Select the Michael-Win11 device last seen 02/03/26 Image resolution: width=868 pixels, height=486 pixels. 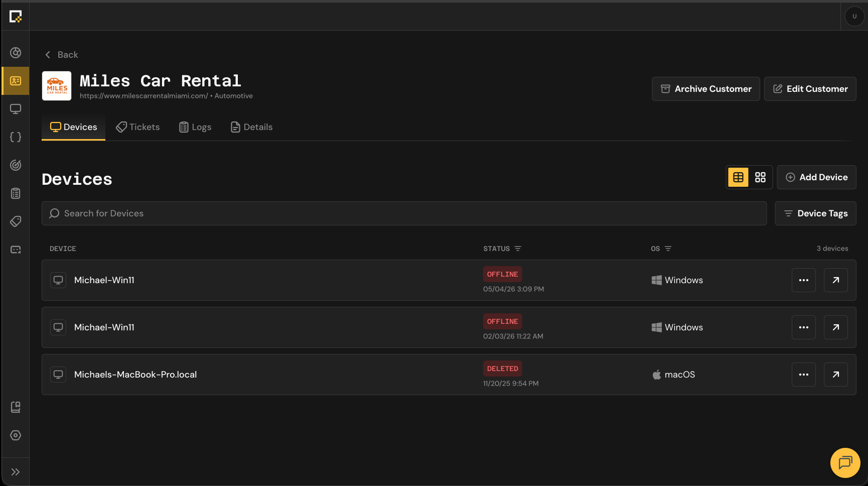click(104, 327)
